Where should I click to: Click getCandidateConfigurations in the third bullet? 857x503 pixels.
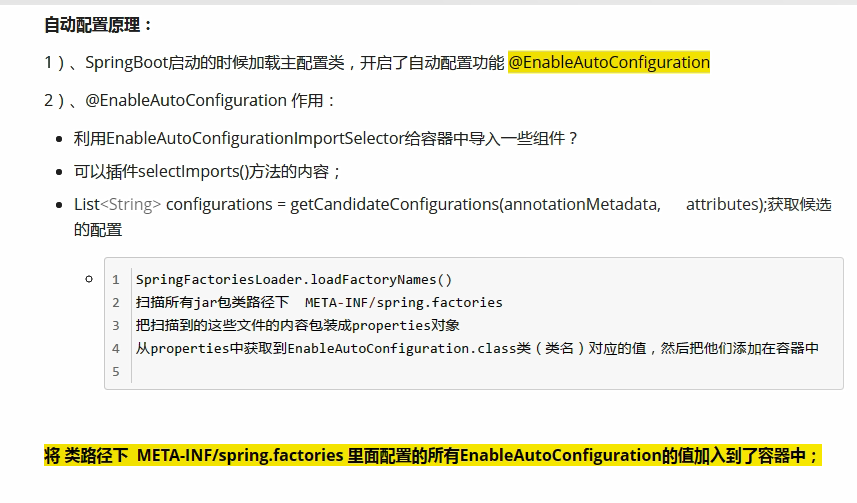click(x=395, y=204)
